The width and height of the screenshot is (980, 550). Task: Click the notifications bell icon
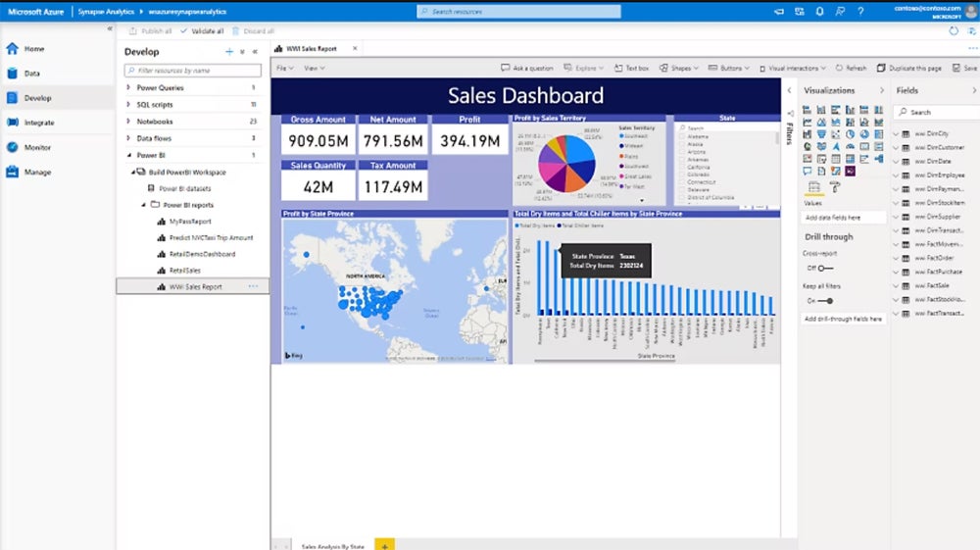[x=819, y=11]
